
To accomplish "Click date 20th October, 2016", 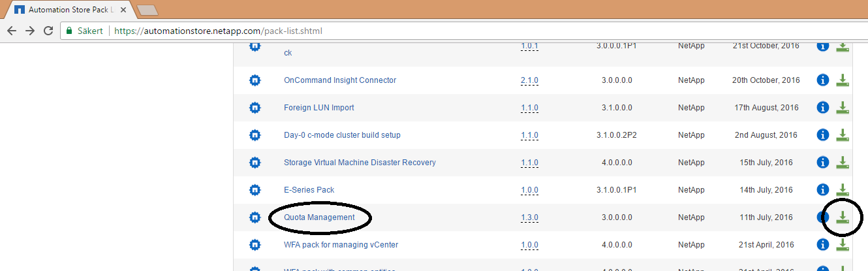I will tap(766, 80).
